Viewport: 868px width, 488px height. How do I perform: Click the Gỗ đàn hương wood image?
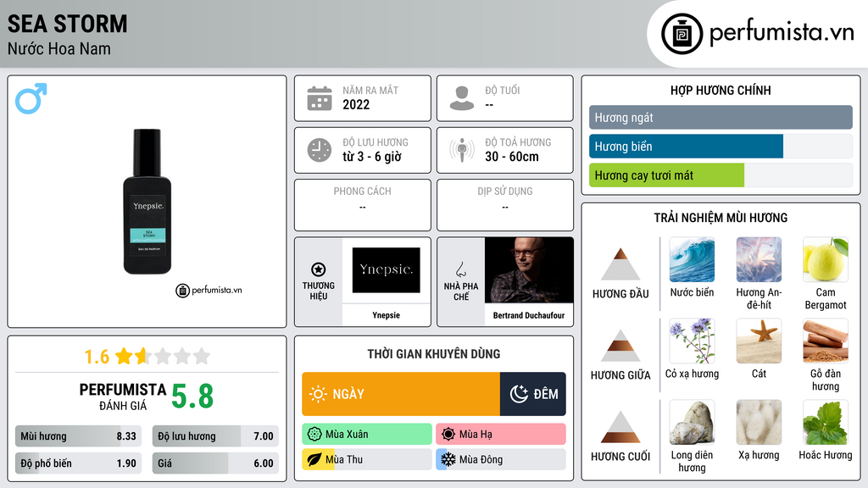826,341
